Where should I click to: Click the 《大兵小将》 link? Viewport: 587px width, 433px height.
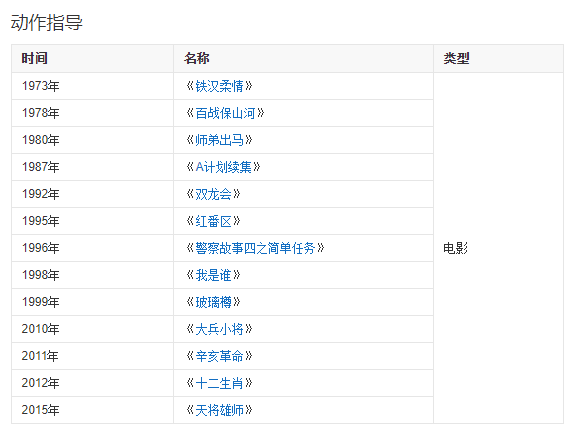(x=219, y=329)
